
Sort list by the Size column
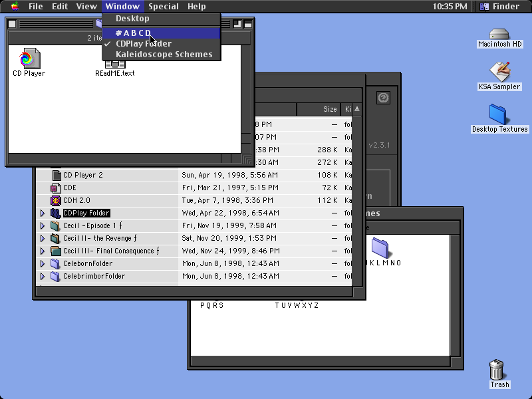pos(319,109)
